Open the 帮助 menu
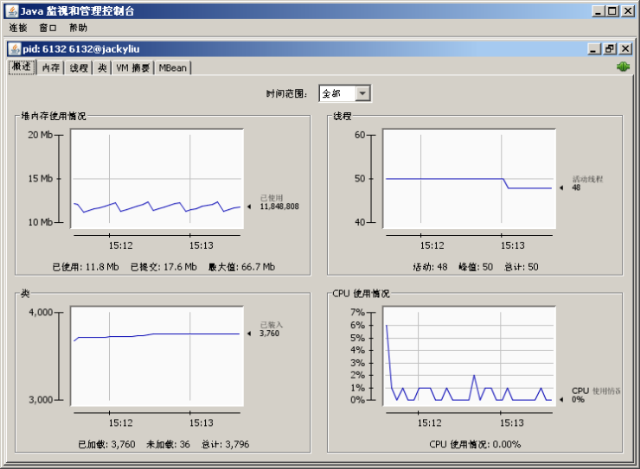Image resolution: width=640 pixels, height=469 pixels. 78,28
